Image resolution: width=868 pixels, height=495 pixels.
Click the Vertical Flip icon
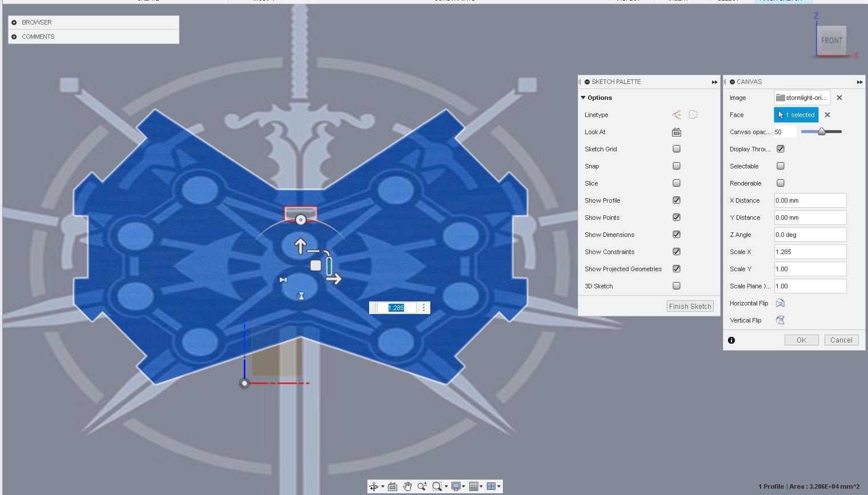780,320
